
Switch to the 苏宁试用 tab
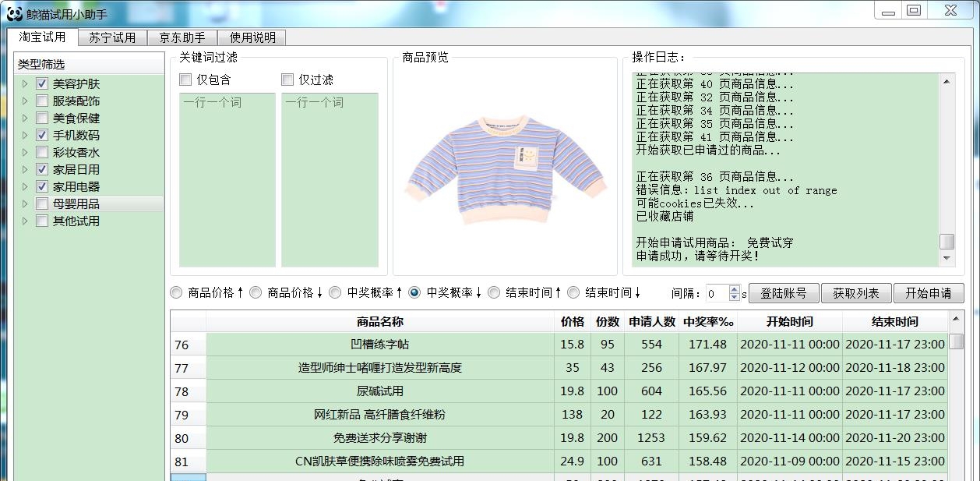[113, 37]
